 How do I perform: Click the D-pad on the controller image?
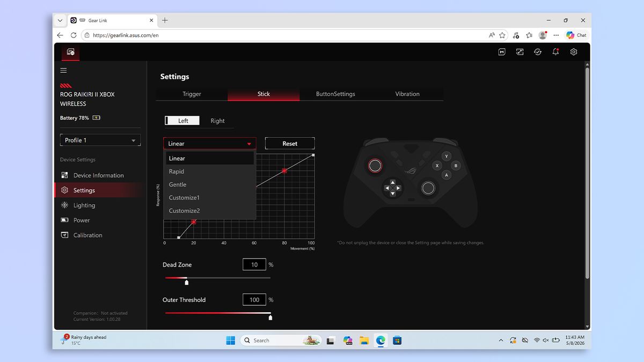[393, 188]
